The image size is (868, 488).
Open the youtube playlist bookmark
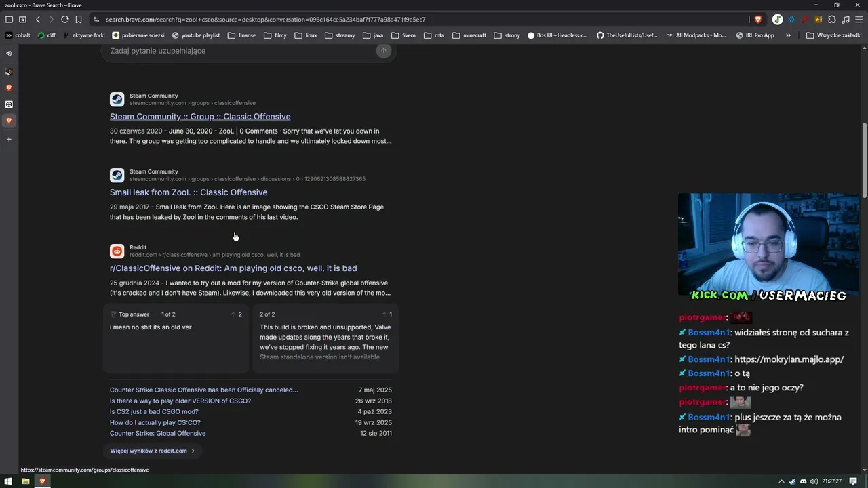196,35
